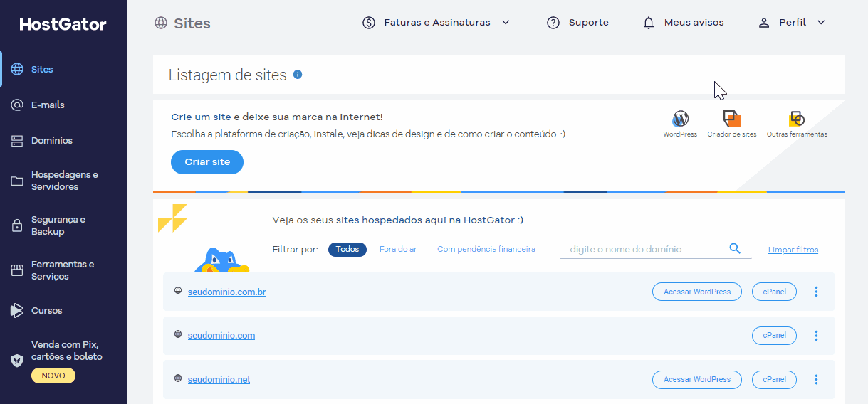The width and height of the screenshot is (868, 404).
Task: Click globe icon beside seudominio.com.br
Action: tap(178, 290)
